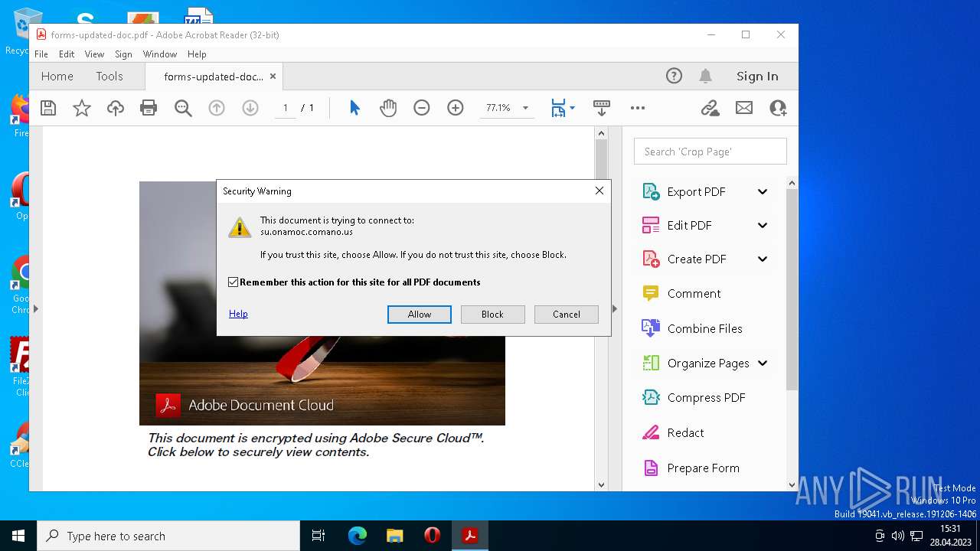Open File Explorer from taskbar
The image size is (980, 551).
(395, 536)
